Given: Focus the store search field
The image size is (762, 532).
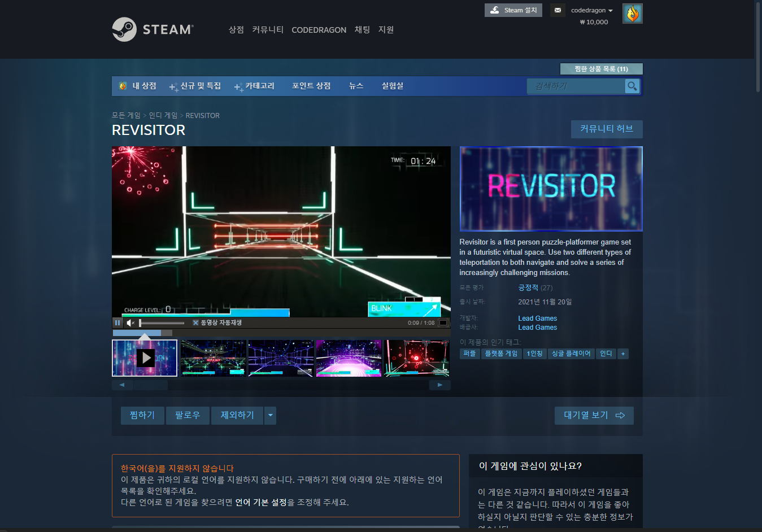Looking at the screenshot, I should 576,86.
